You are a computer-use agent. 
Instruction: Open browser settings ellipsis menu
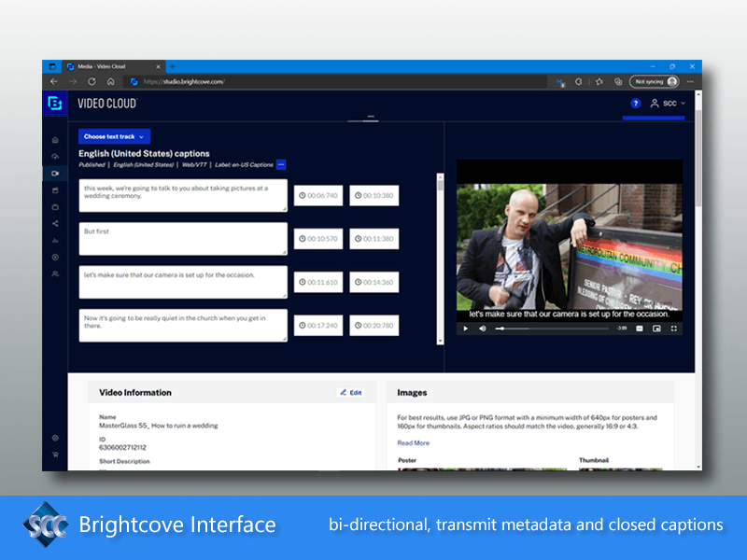coord(690,82)
